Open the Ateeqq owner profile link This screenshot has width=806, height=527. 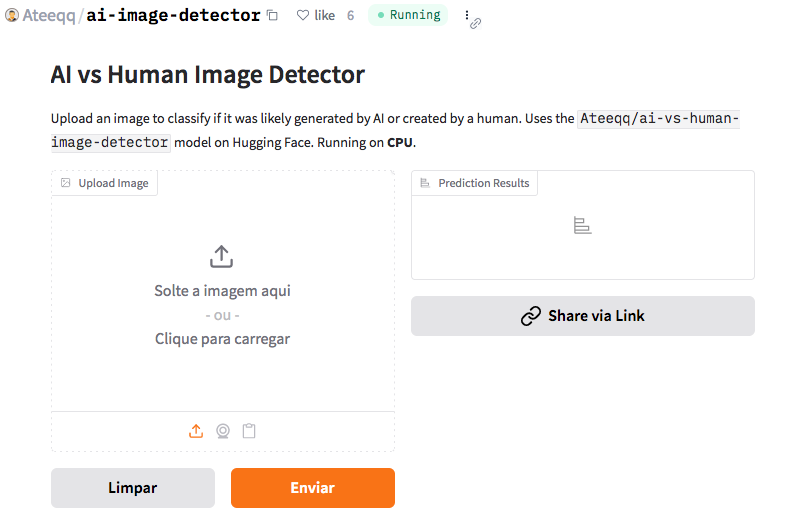49,16
